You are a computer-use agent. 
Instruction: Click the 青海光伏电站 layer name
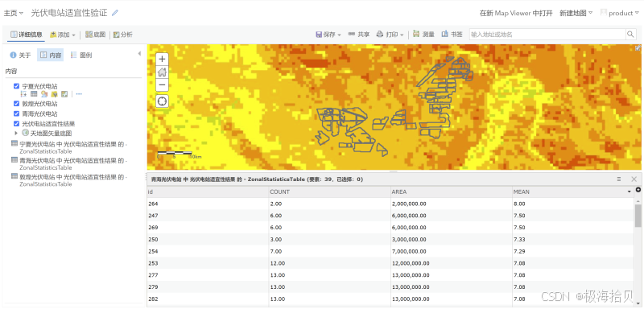click(x=39, y=113)
